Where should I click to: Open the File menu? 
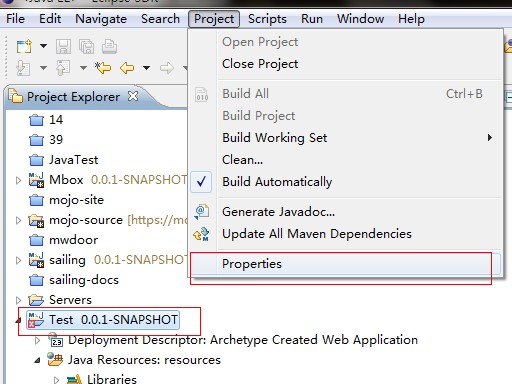[x=15, y=19]
